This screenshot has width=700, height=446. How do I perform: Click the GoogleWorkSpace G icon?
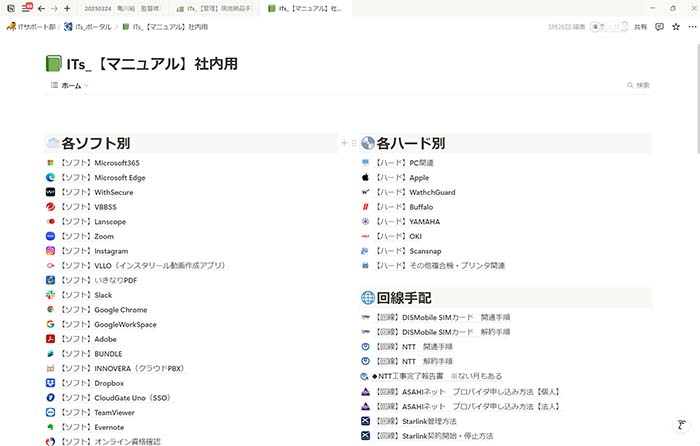(50, 324)
